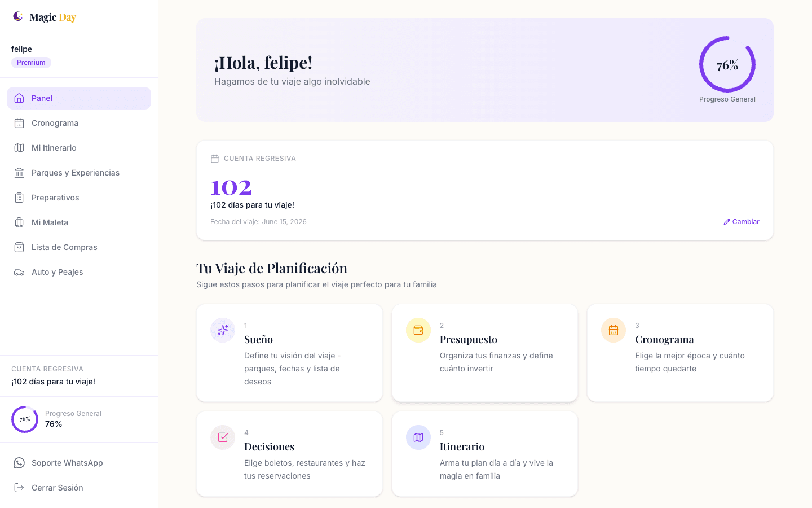The image size is (812, 508).
Task: Click the Premium badge under felipe
Action: (x=31, y=63)
